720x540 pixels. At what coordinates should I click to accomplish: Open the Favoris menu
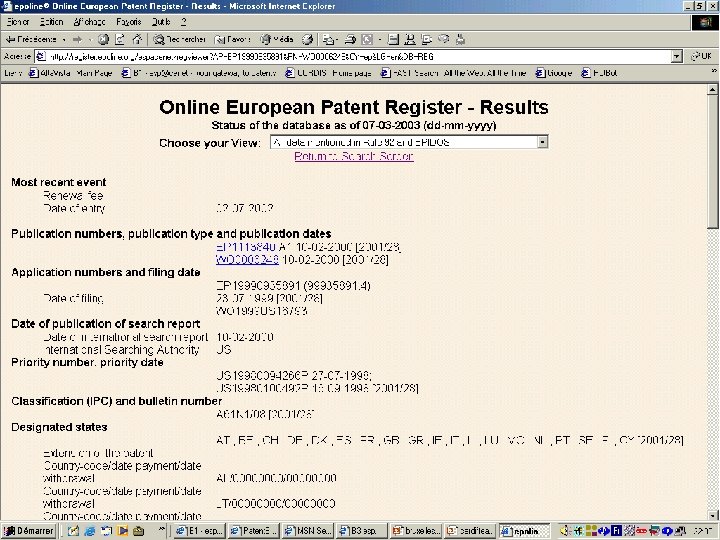tap(129, 22)
